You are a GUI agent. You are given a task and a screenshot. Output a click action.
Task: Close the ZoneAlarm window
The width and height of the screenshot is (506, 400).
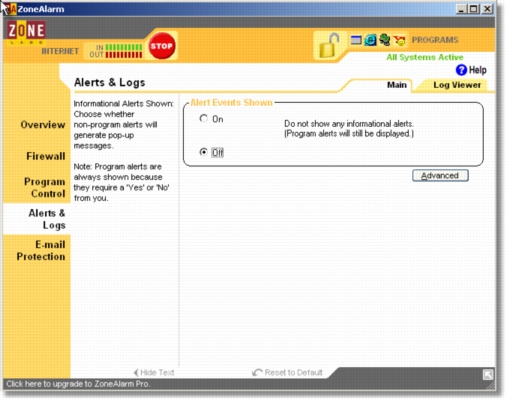click(487, 9)
